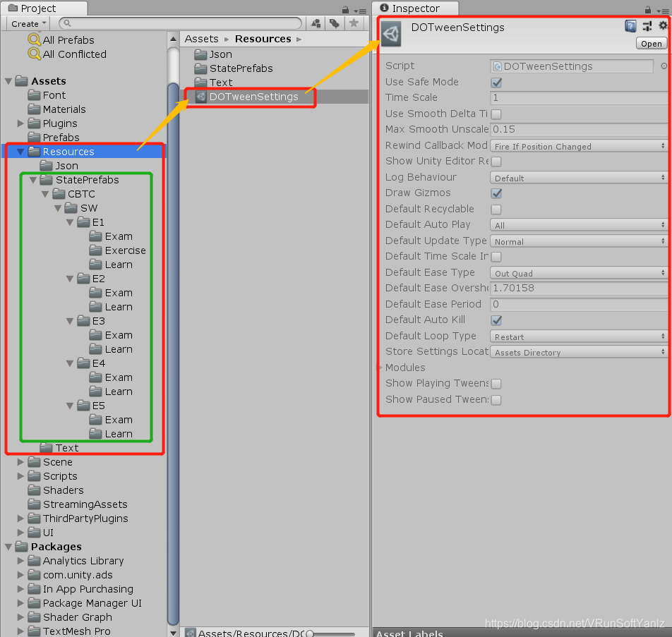Click the Text folder icon in asset list

[200, 83]
